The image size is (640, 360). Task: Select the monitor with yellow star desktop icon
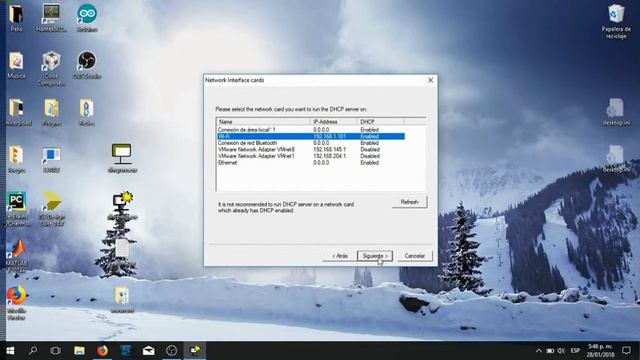coord(122,206)
